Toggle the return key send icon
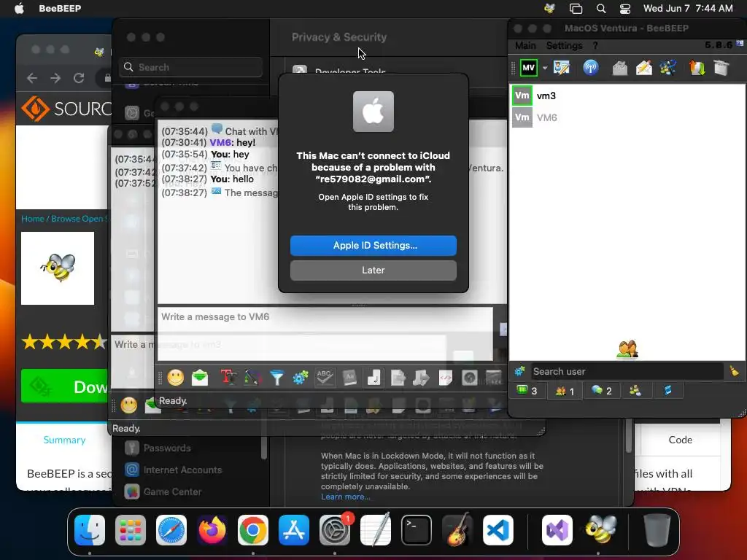Image resolution: width=747 pixels, height=560 pixels. [374, 378]
